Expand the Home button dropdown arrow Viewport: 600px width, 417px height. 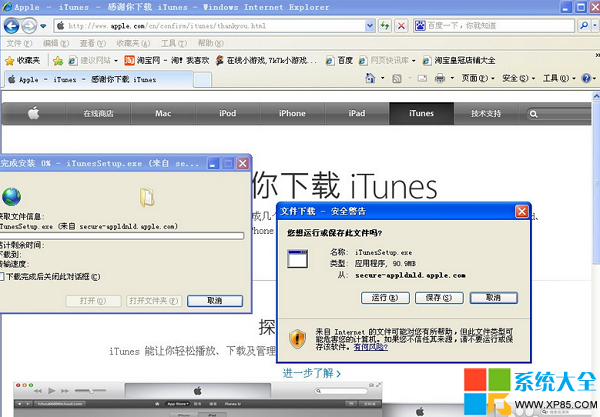coord(383,78)
